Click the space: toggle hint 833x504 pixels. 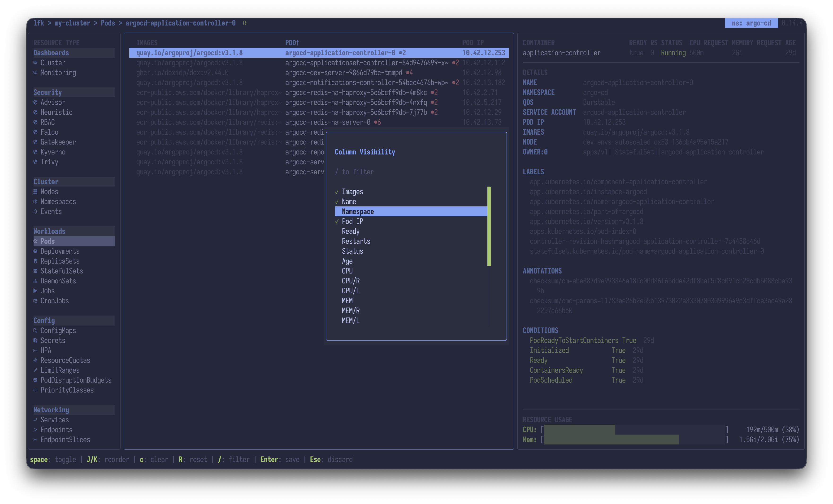click(53, 459)
